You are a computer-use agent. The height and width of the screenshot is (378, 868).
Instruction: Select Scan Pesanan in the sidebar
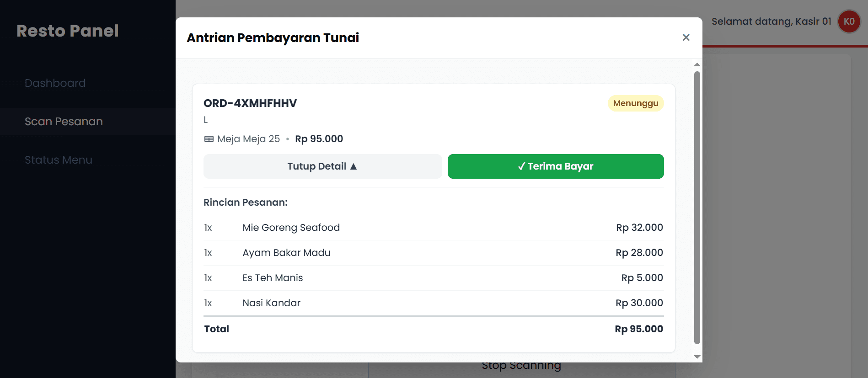(64, 122)
